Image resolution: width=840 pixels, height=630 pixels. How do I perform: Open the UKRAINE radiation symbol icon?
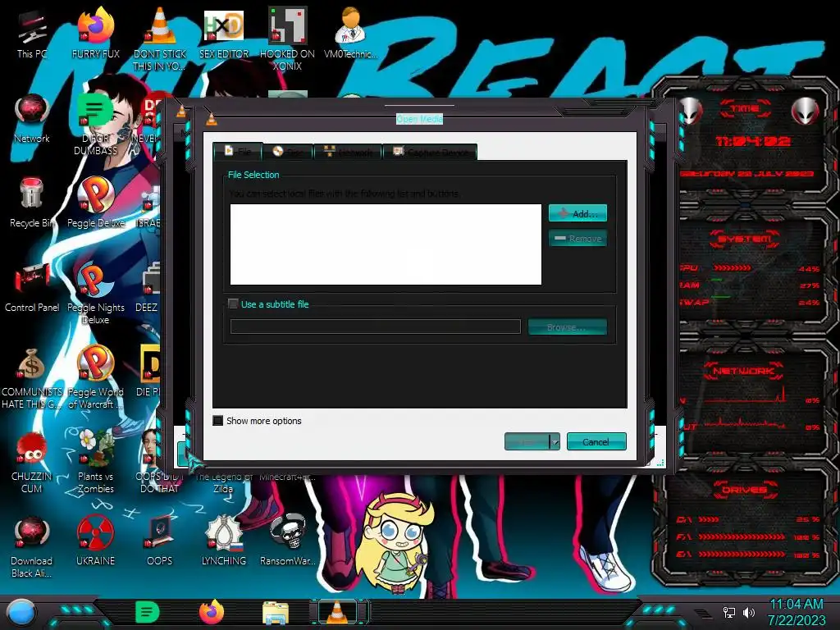[95, 541]
